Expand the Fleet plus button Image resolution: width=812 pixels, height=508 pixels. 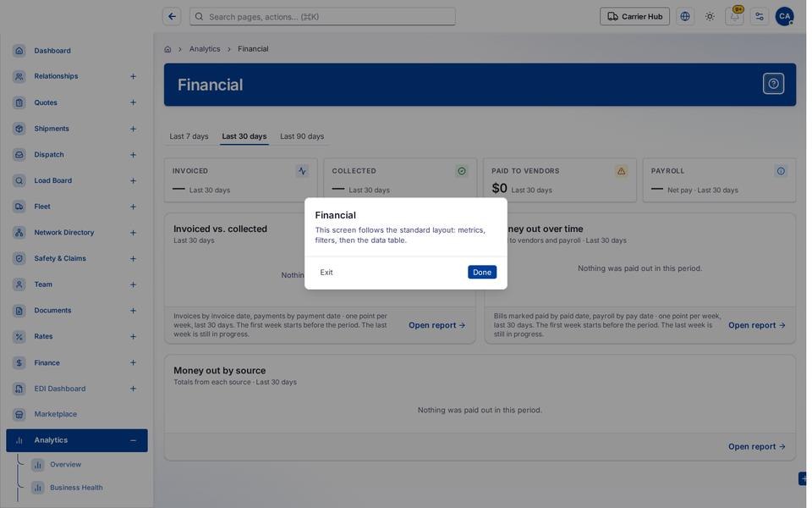click(x=133, y=207)
